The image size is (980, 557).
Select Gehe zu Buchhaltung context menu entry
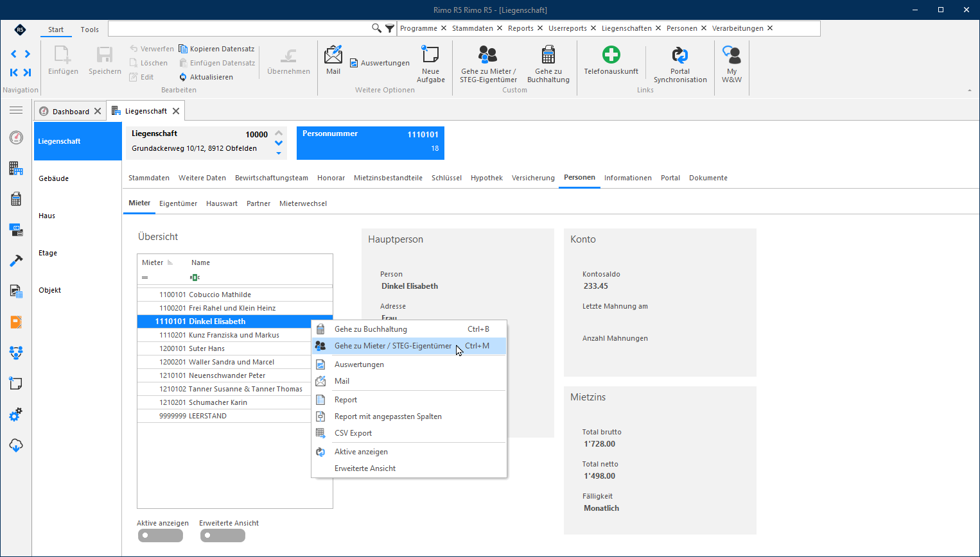point(409,329)
